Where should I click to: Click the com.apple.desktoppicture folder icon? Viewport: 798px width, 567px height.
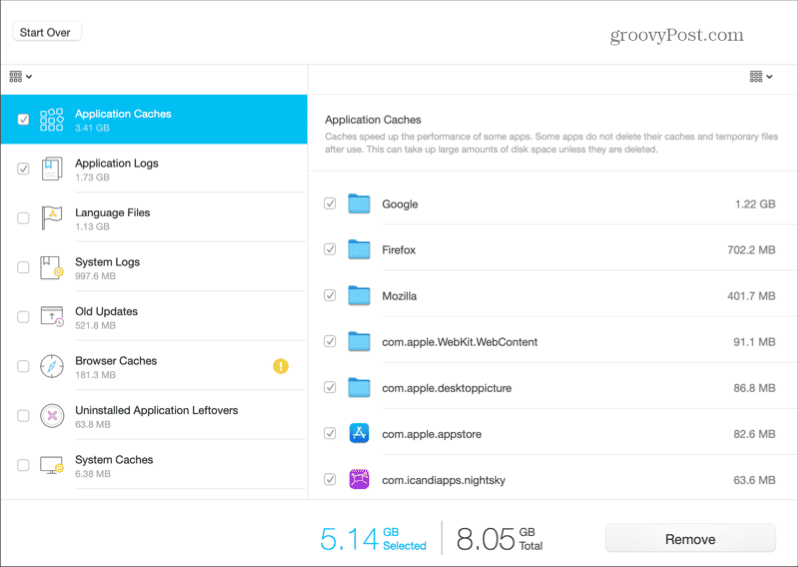click(x=359, y=388)
